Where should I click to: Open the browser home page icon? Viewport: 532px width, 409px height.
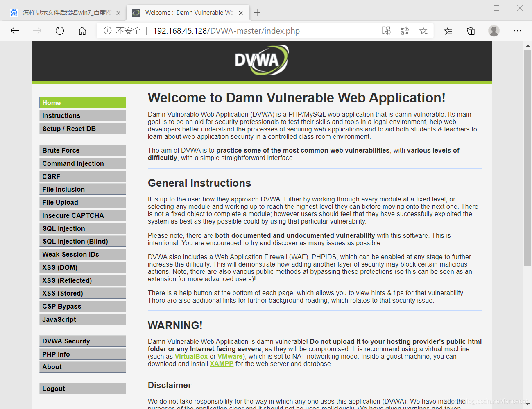coord(82,31)
